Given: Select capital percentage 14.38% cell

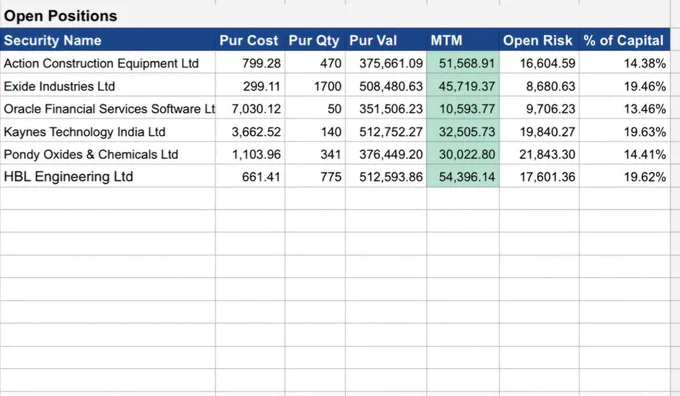Looking at the screenshot, I should click(624, 63).
